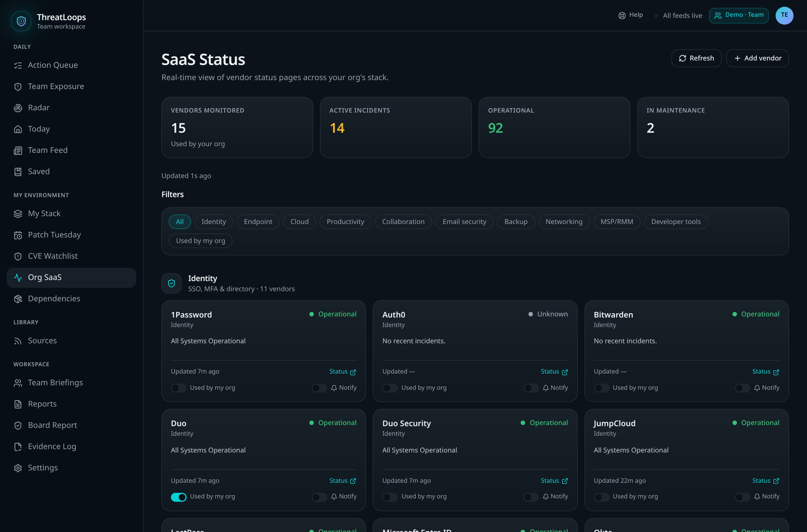This screenshot has width=807, height=532.
Task: Click the Org SaaS pulse icon
Action: tap(18, 277)
